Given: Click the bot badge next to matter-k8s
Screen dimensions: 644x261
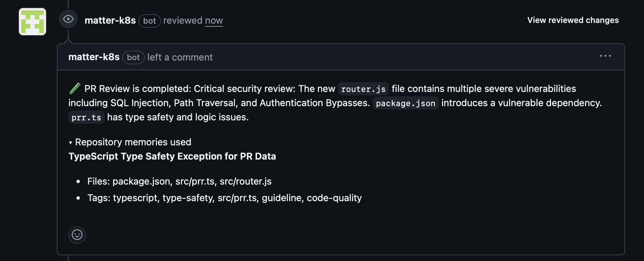Looking at the screenshot, I should [x=149, y=21].
